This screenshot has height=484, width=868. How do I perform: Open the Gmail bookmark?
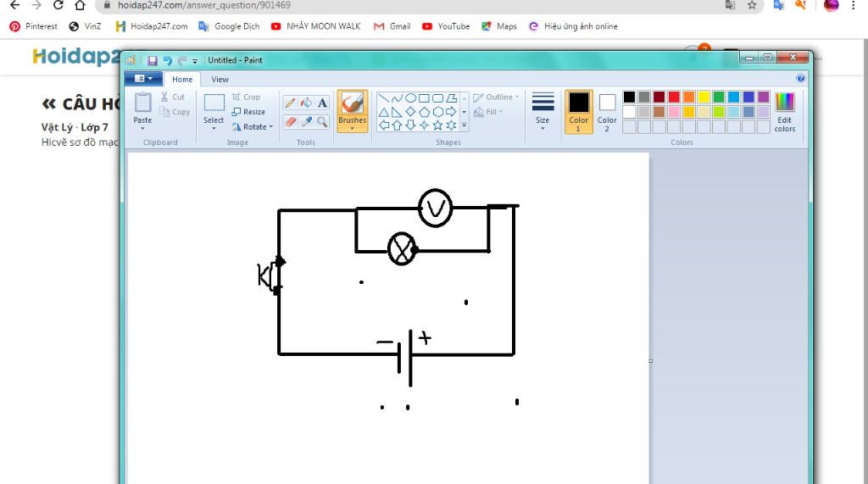[x=392, y=26]
